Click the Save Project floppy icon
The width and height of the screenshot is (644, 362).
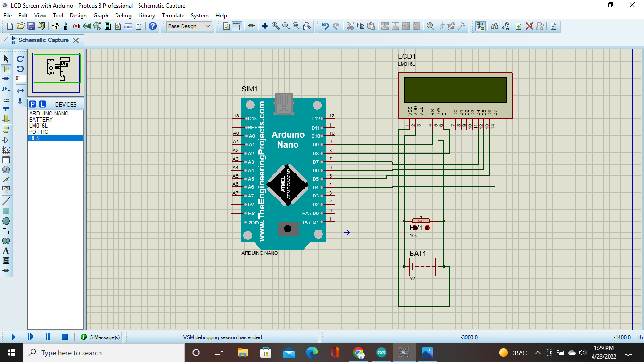click(x=31, y=26)
